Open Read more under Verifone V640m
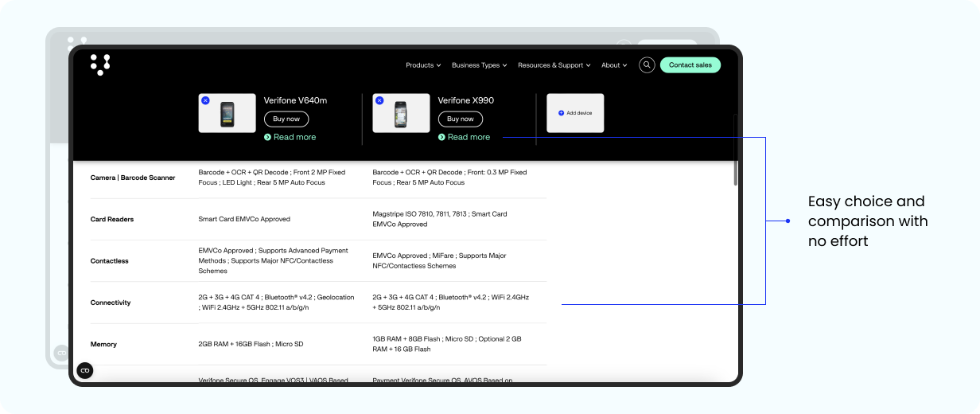The width and height of the screenshot is (980, 414). click(x=290, y=137)
